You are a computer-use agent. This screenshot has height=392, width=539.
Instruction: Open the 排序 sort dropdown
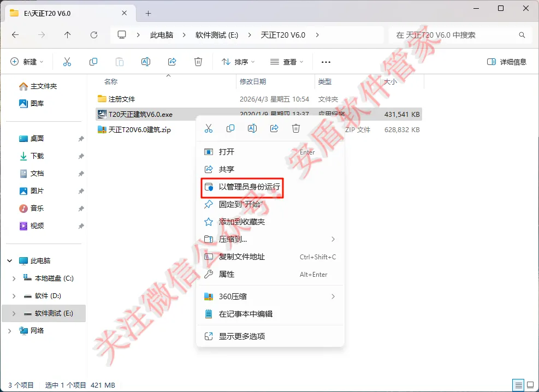point(238,62)
